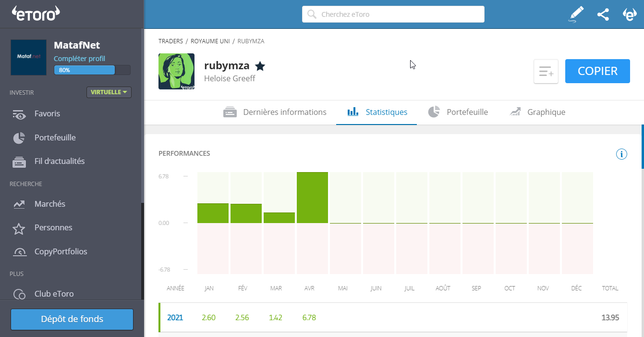Focus the Cherchez eToro search field
Image resolution: width=644 pixels, height=337 pixels.
coord(393,14)
